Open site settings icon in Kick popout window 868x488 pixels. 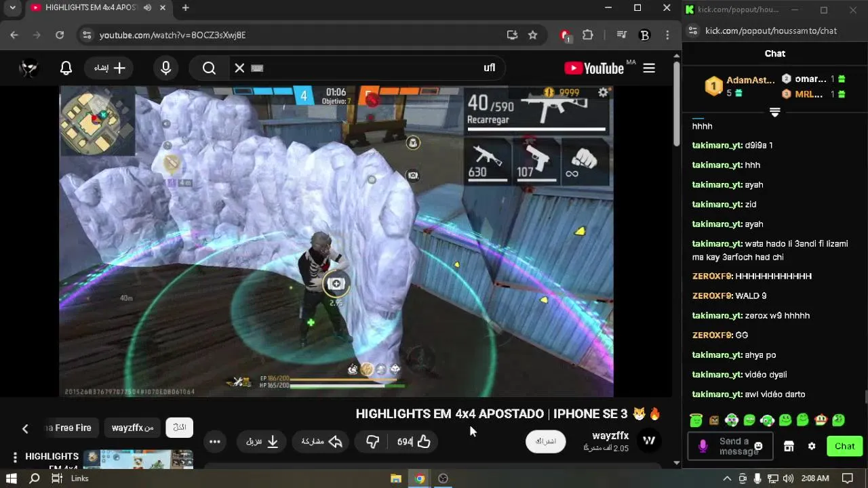(x=692, y=30)
